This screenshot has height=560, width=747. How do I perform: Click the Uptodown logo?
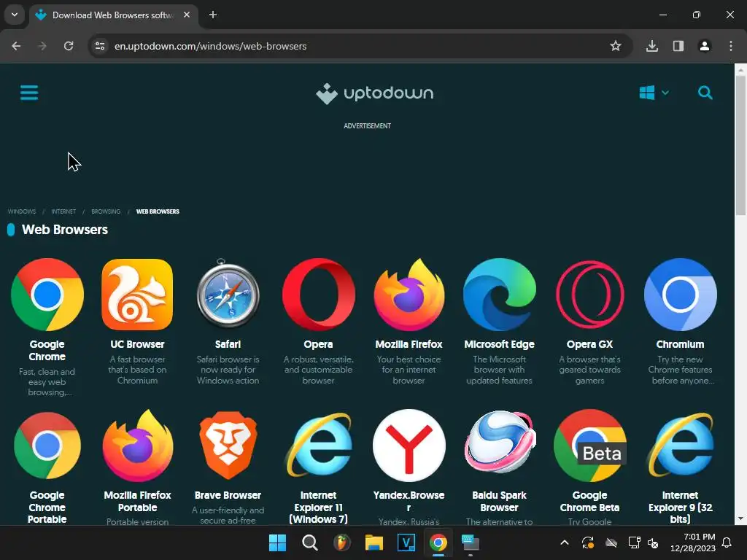point(374,93)
